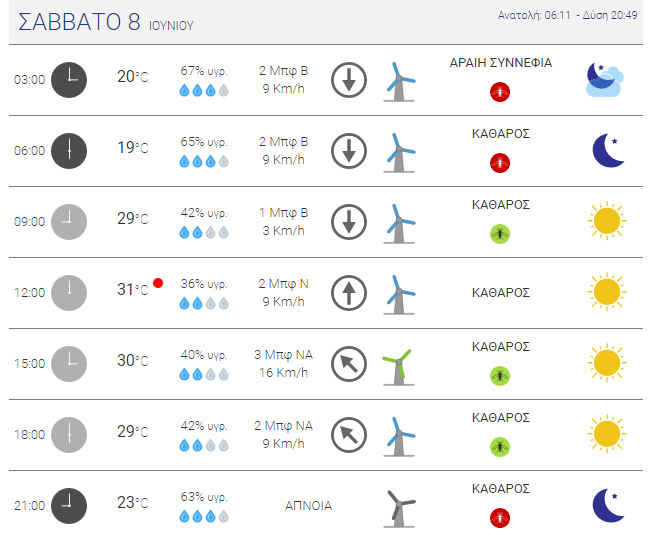This screenshot has width=655, height=533.
Task: Click the partly cloudy night icon at 03:00
Action: 605,79
